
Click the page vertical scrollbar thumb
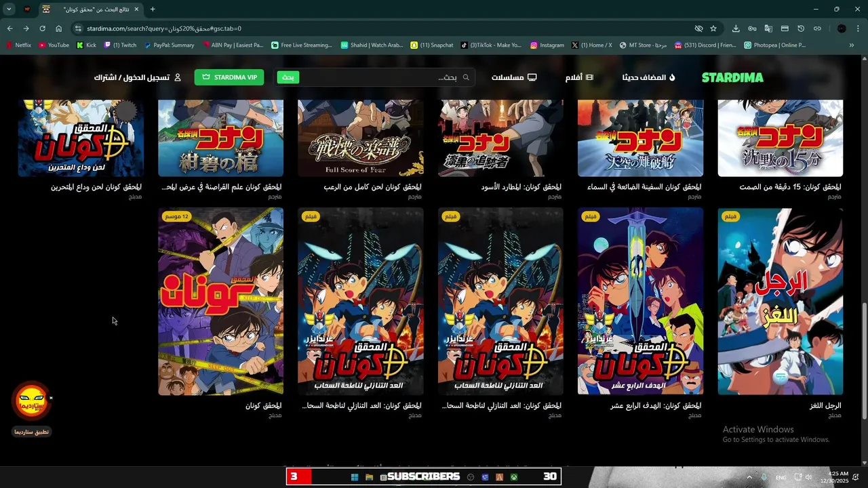(863, 361)
